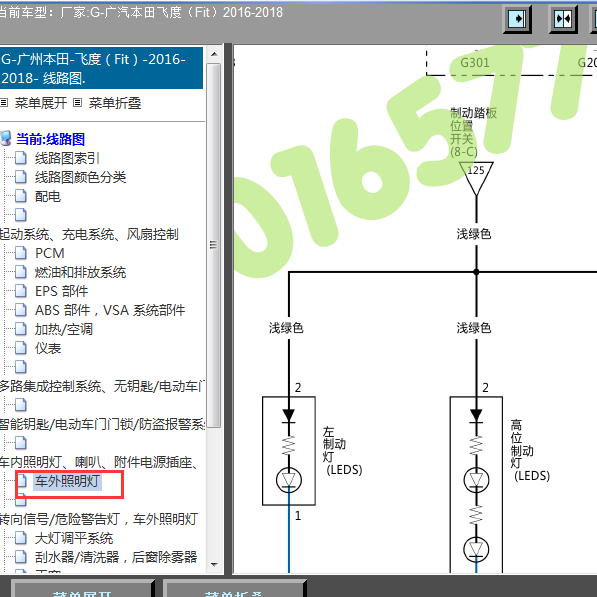Image resolution: width=597 pixels, height=597 pixels.
Task: Click the single right-arrow panel toolbar icon
Action: pyautogui.click(x=517, y=19)
